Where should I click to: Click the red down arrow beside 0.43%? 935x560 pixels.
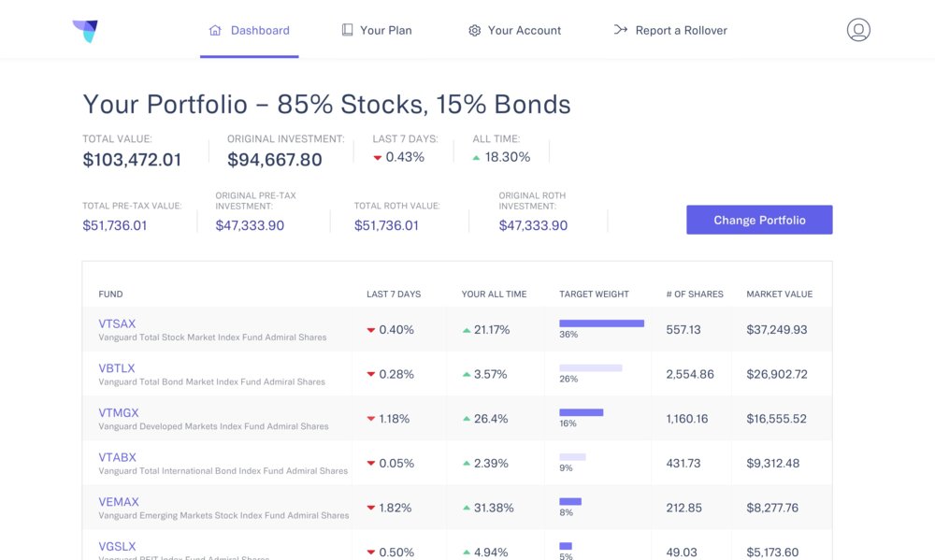click(378, 158)
